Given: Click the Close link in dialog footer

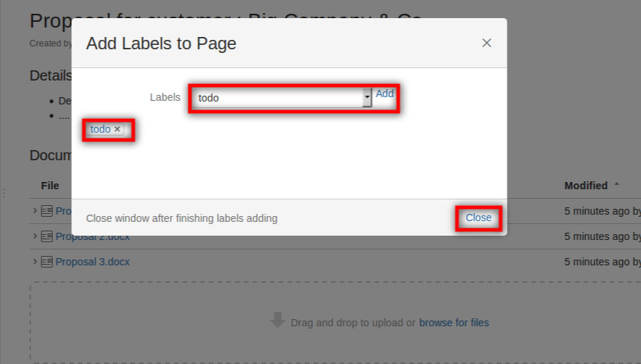Looking at the screenshot, I should [x=478, y=218].
